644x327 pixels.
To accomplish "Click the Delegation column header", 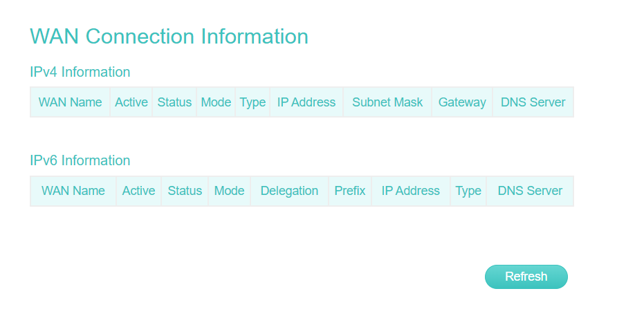I will click(x=289, y=191).
